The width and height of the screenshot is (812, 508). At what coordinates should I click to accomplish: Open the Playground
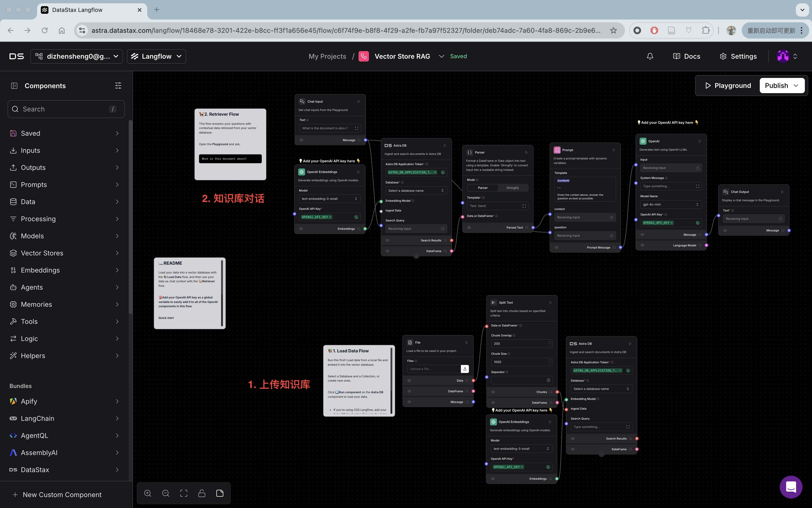coord(728,86)
